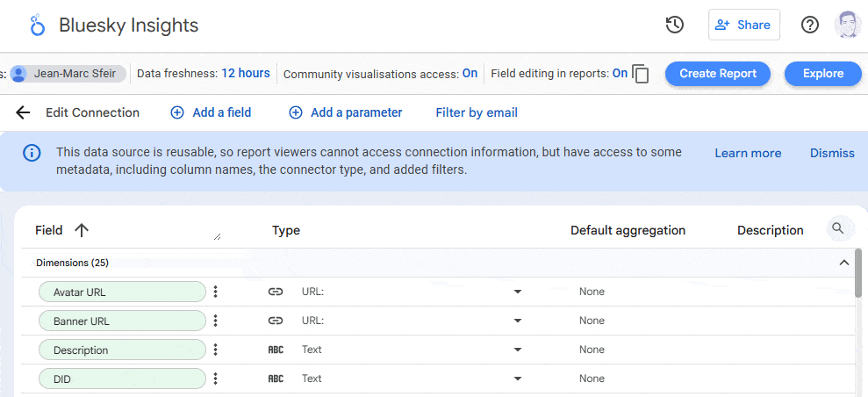The image size is (868, 397).
Task: Select the Avatar URL field name
Action: [x=122, y=292]
